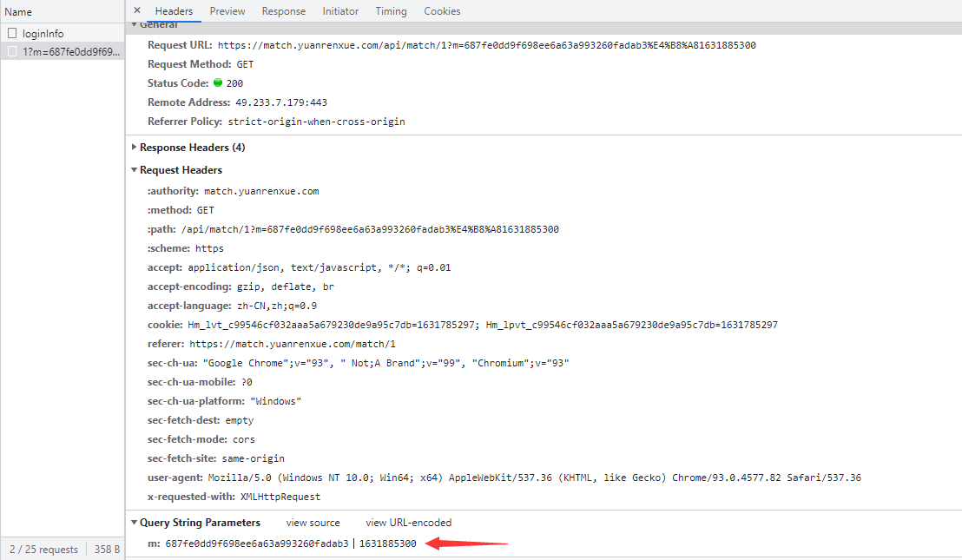Collapse the General section
The width and height of the screenshot is (962, 560).
[x=135, y=25]
